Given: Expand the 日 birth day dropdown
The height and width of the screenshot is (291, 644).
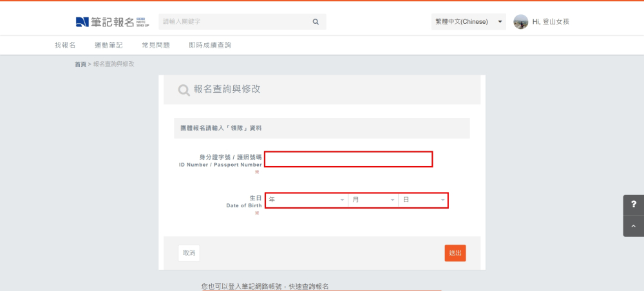Looking at the screenshot, I should 423,200.
